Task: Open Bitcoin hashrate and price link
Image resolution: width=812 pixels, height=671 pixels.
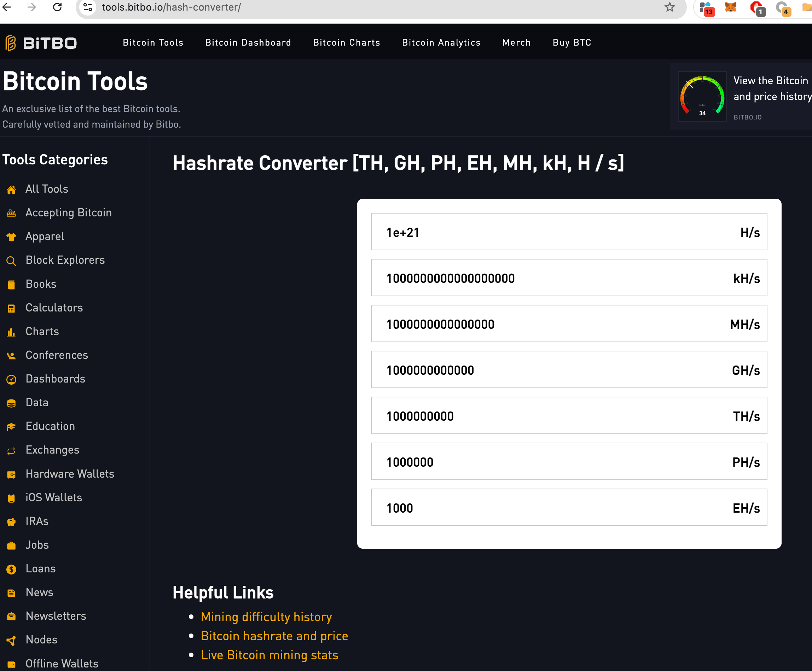Action: pos(274,636)
